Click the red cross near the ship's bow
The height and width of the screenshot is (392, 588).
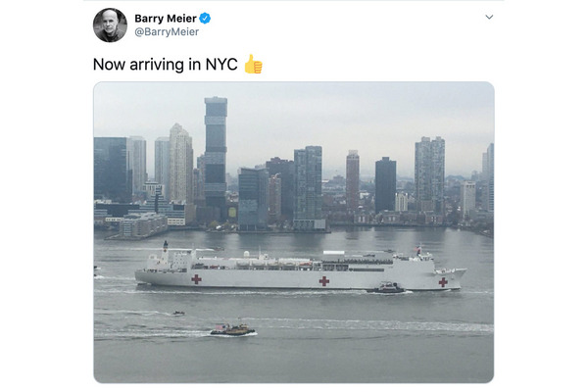[x=443, y=282]
